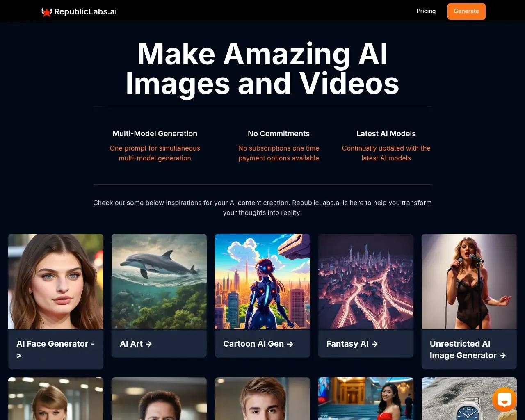Viewport: 525px width, 420px height.
Task: Open the Unrestricted AI Image Generator link
Action: [x=468, y=349]
